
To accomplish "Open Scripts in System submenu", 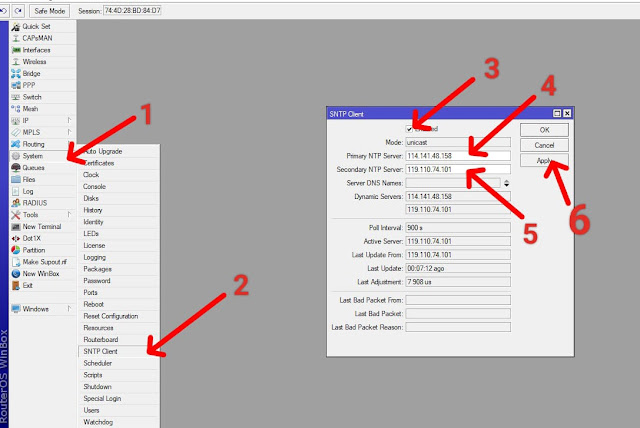I will pyautogui.click(x=118, y=375).
